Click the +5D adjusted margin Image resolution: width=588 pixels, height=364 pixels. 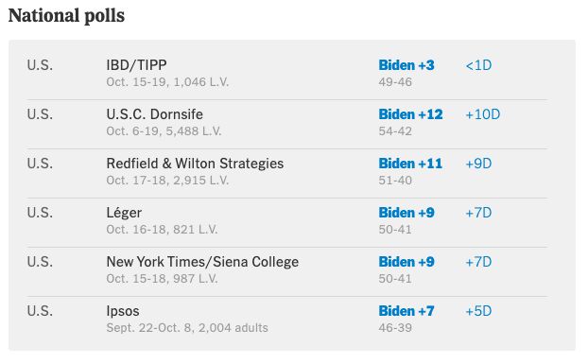(x=478, y=311)
